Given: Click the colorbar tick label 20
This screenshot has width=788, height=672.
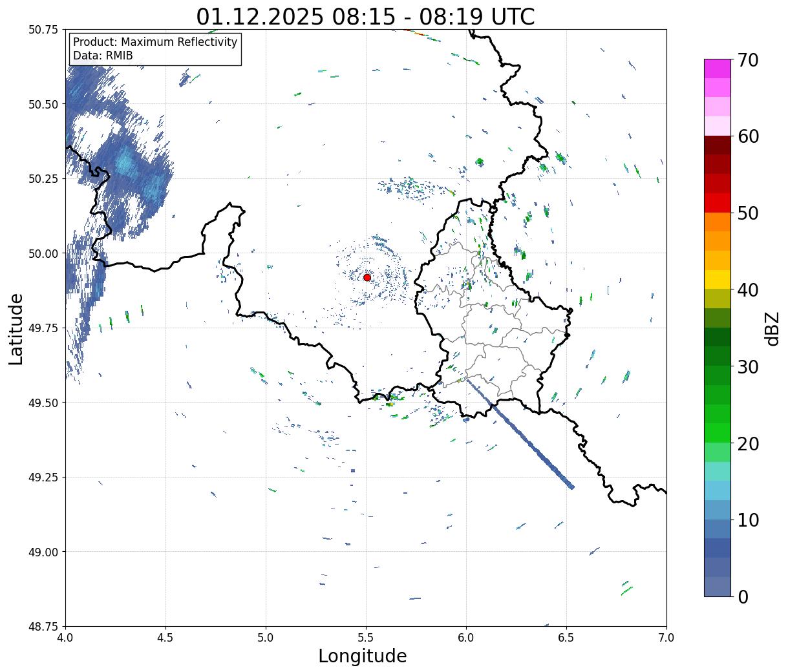Looking at the screenshot, I should pos(748,443).
